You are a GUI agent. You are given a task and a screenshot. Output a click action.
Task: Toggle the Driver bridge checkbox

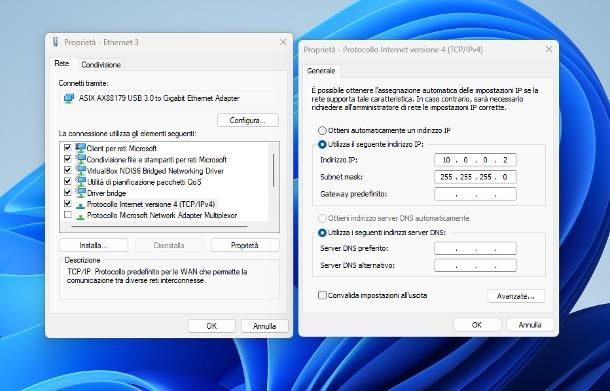point(68,192)
